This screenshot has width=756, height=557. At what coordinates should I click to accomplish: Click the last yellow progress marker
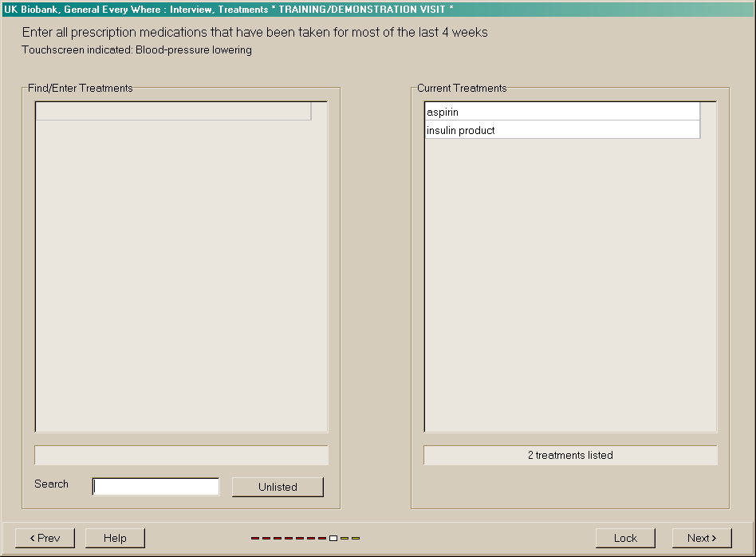pyautogui.click(x=356, y=539)
